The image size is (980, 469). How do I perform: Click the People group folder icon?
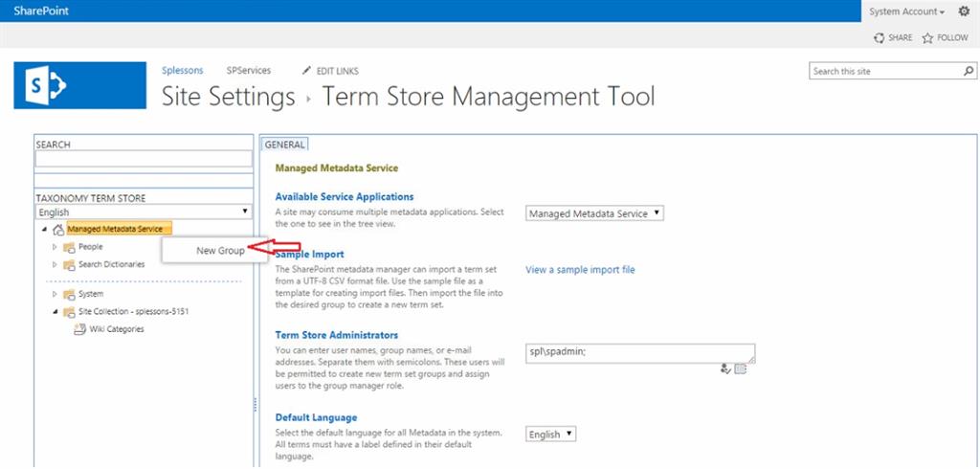(x=69, y=247)
